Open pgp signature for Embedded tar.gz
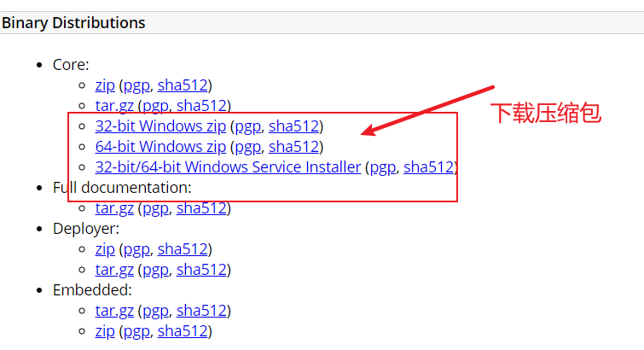This screenshot has width=644, height=350. (x=154, y=311)
